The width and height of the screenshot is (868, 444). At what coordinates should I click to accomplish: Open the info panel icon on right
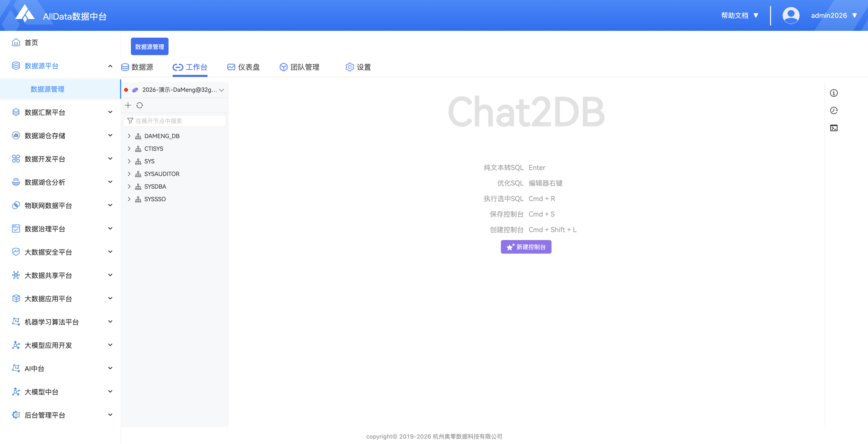click(834, 93)
